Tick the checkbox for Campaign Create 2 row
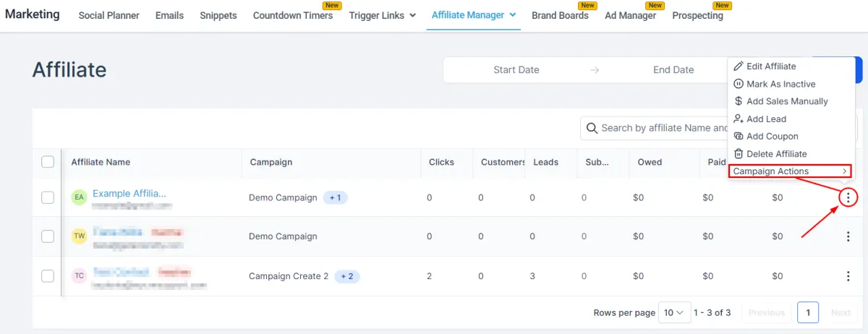Screen dimensions: 868x334 tap(48, 276)
